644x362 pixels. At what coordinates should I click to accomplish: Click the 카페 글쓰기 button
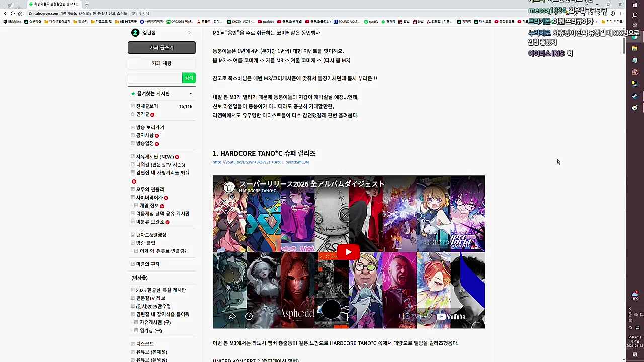pos(162,48)
